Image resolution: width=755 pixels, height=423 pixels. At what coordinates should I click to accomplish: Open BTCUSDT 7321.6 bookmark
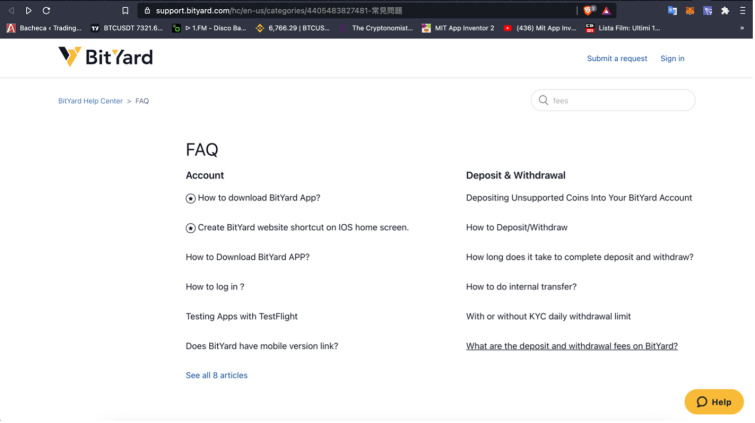pyautogui.click(x=127, y=28)
